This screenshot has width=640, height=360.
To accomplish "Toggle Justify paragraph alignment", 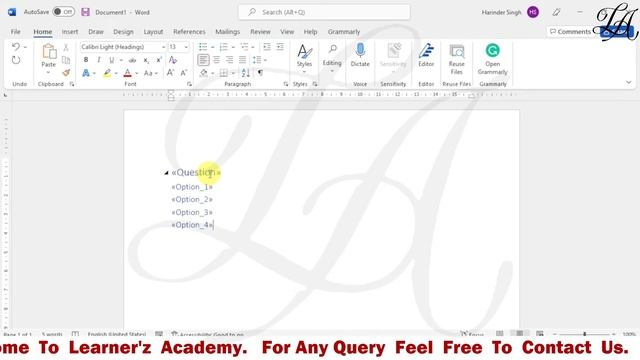I will [x=243, y=60].
